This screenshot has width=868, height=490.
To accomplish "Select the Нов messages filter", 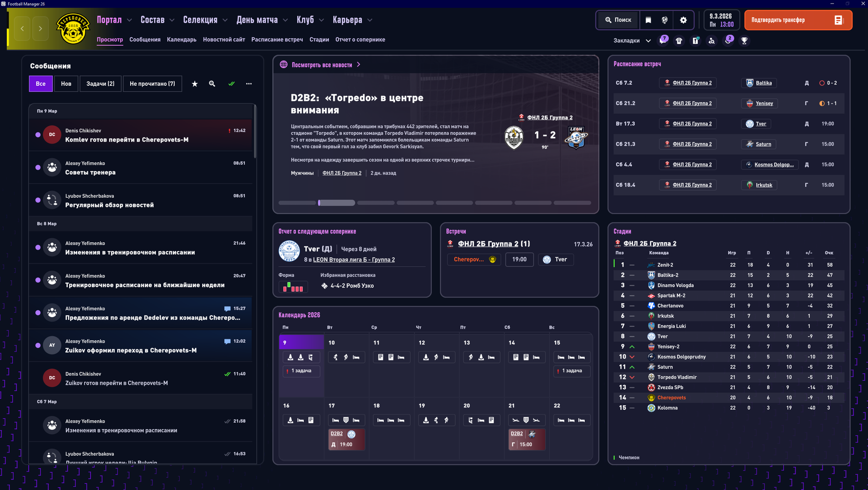I will (66, 83).
